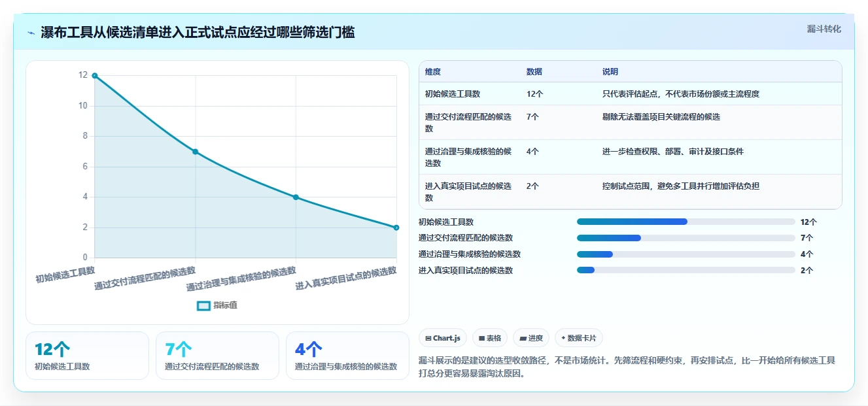Click the 漏斗转化 tag in the header
Viewport: 868px width, 406px height.
pos(824,29)
